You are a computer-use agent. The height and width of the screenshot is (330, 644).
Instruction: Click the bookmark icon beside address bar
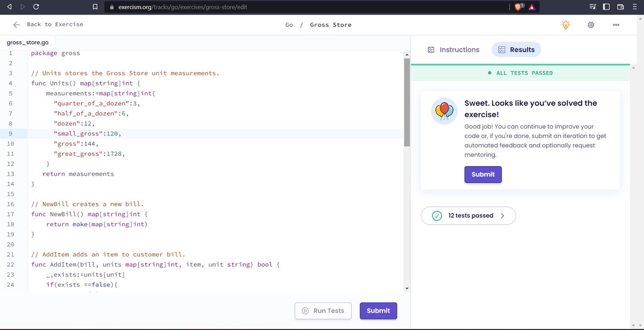click(x=95, y=7)
